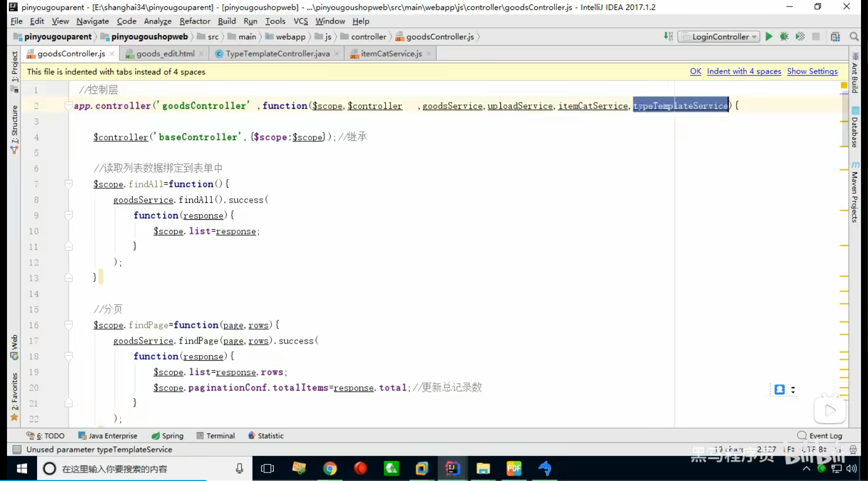Click the volume speaker icon in the system tray
The width and height of the screenshot is (868, 481).
click(x=852, y=469)
